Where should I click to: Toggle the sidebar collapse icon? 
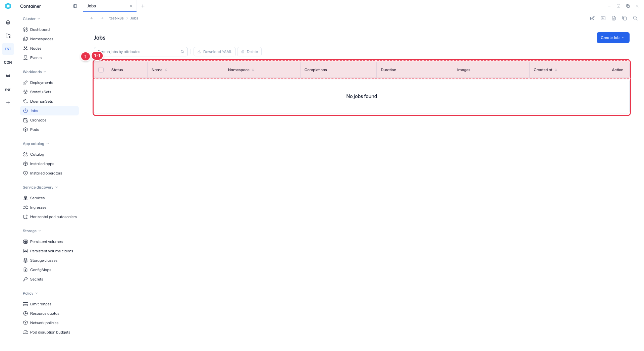(75, 6)
